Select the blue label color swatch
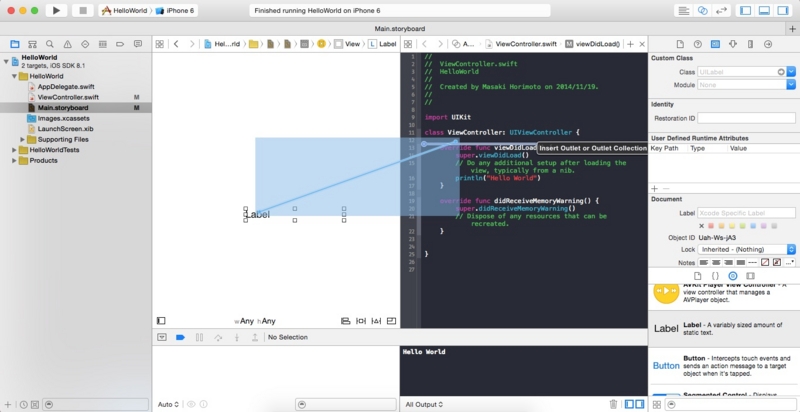Image resolution: width=800 pixels, height=412 pixels. pos(753,226)
